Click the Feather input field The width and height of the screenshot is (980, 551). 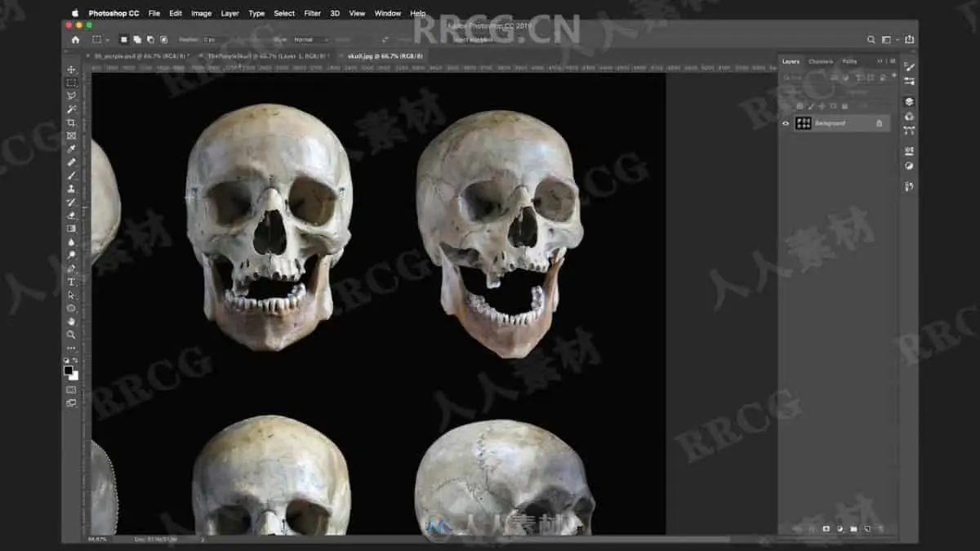pyautogui.click(x=219, y=39)
